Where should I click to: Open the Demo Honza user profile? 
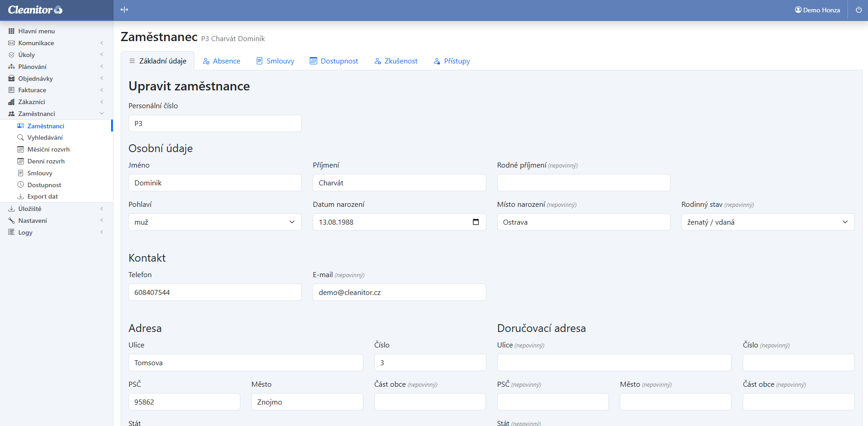point(817,10)
